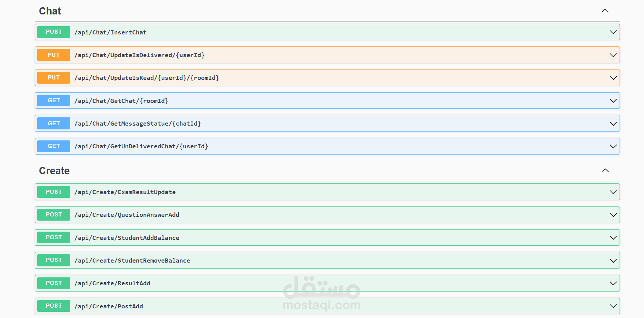The width and height of the screenshot is (644, 318).
Task: Expand the ExamResultUpdate endpoint arrow
Action: pyautogui.click(x=613, y=192)
